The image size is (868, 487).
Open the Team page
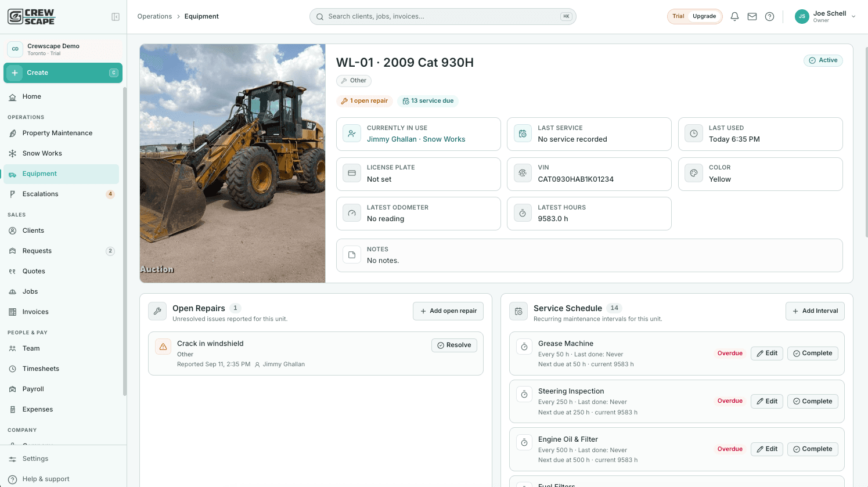[x=61, y=348]
